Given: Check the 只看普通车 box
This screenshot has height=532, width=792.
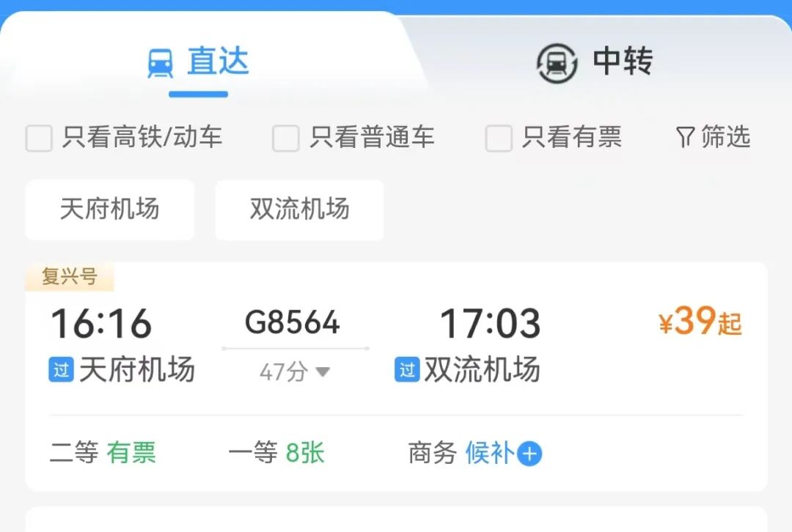Looking at the screenshot, I should [x=285, y=138].
